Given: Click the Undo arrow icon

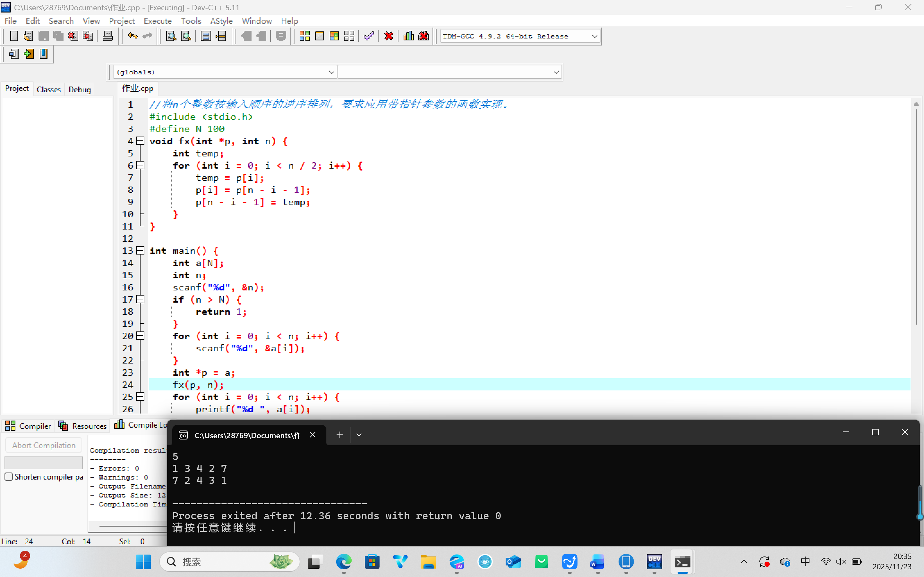Looking at the screenshot, I should (x=133, y=36).
